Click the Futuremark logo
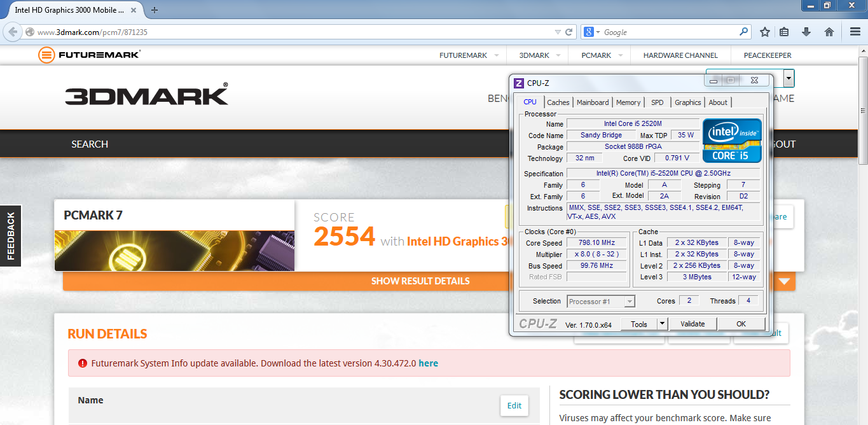Image resolution: width=868 pixels, height=425 pixels. click(x=90, y=55)
